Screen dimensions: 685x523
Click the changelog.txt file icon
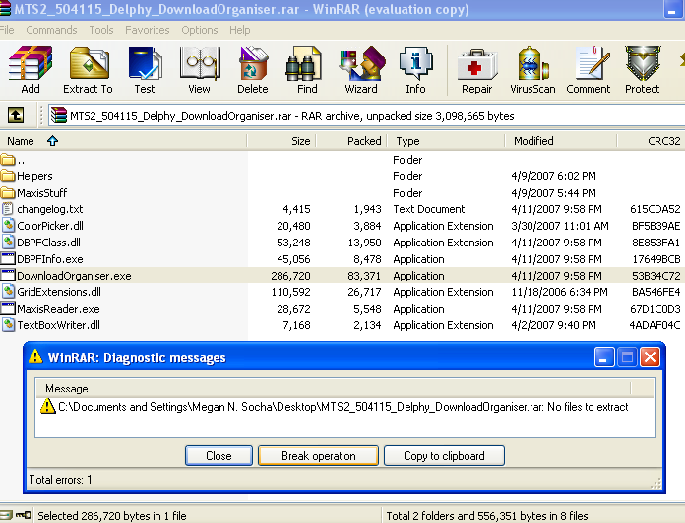coord(8,209)
